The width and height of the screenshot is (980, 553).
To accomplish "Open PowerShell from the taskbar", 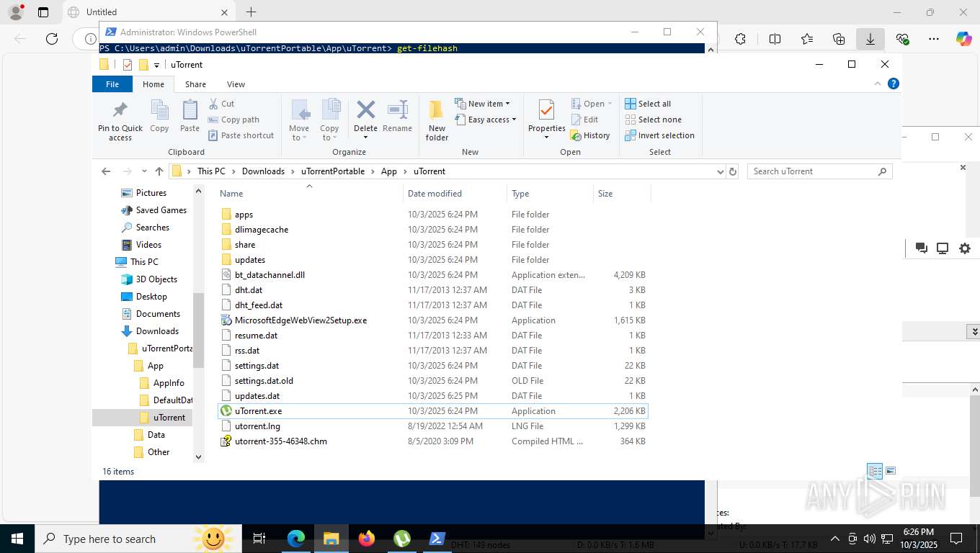I will tap(437, 539).
